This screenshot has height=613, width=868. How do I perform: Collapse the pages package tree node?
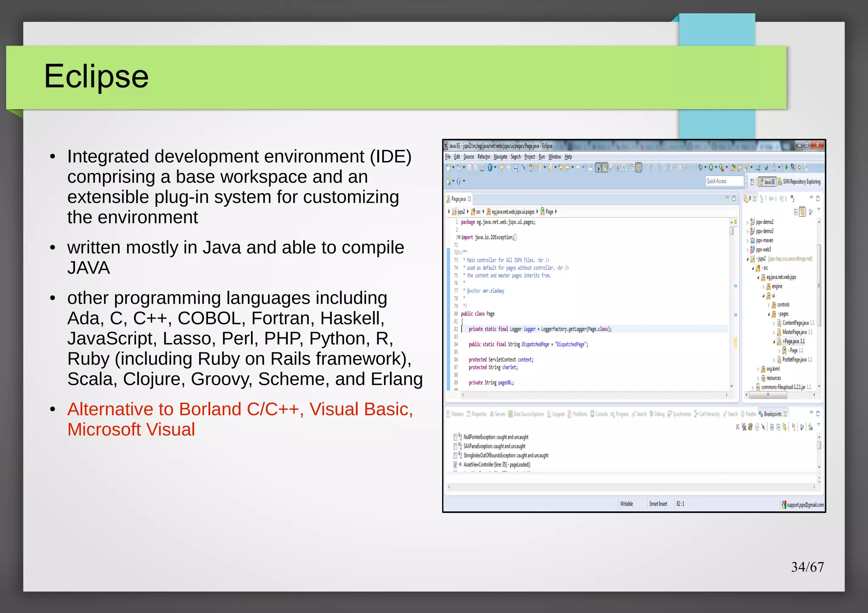[769, 314]
